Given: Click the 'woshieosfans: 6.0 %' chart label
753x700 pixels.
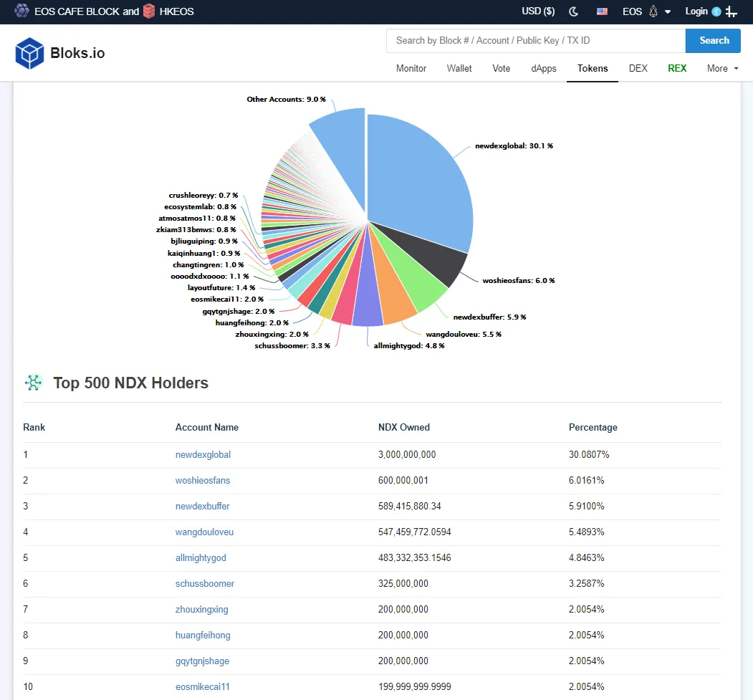Looking at the screenshot, I should [518, 280].
